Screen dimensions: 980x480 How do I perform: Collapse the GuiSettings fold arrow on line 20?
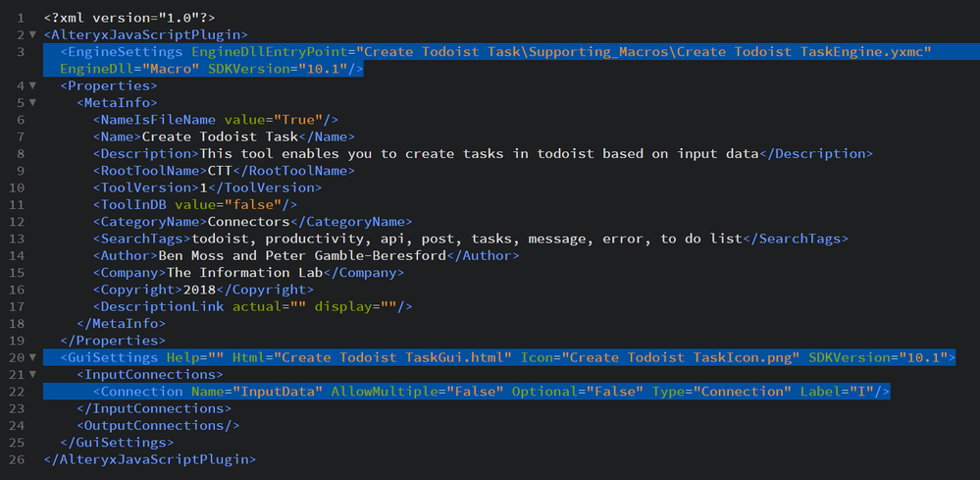[33, 357]
